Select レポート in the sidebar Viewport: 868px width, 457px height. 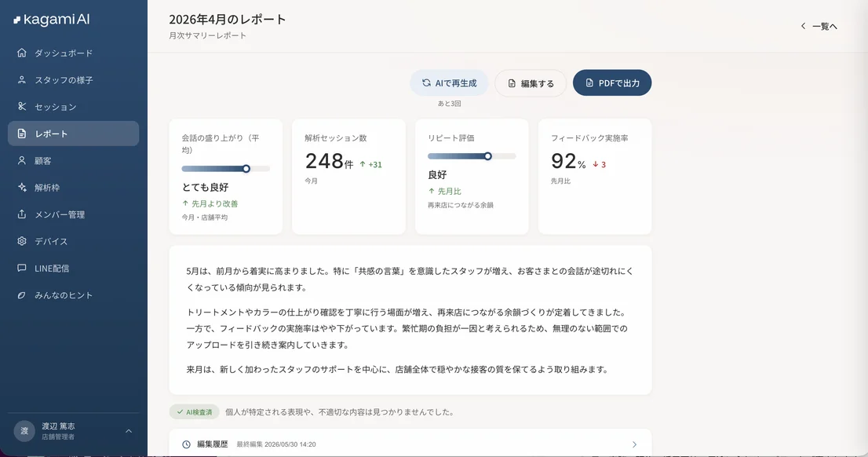tap(73, 133)
